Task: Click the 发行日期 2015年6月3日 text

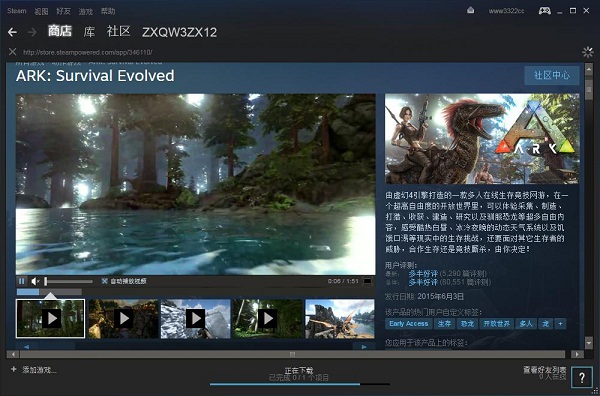Action: point(424,297)
